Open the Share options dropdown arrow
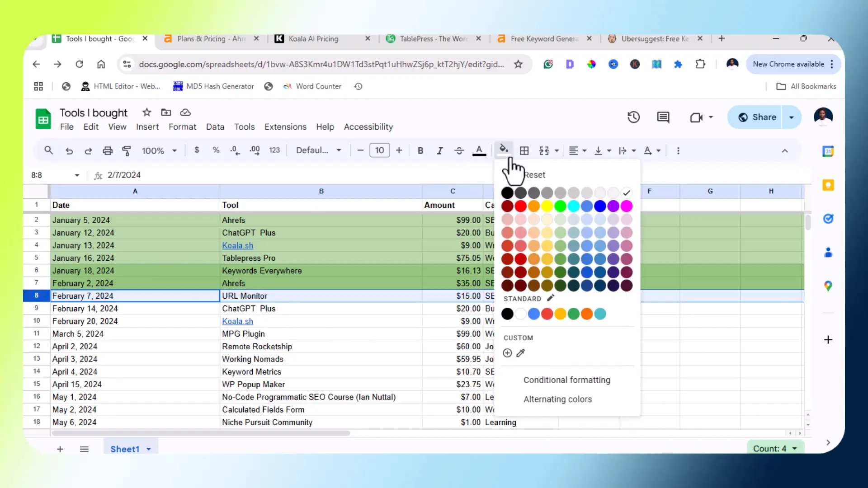 (791, 117)
